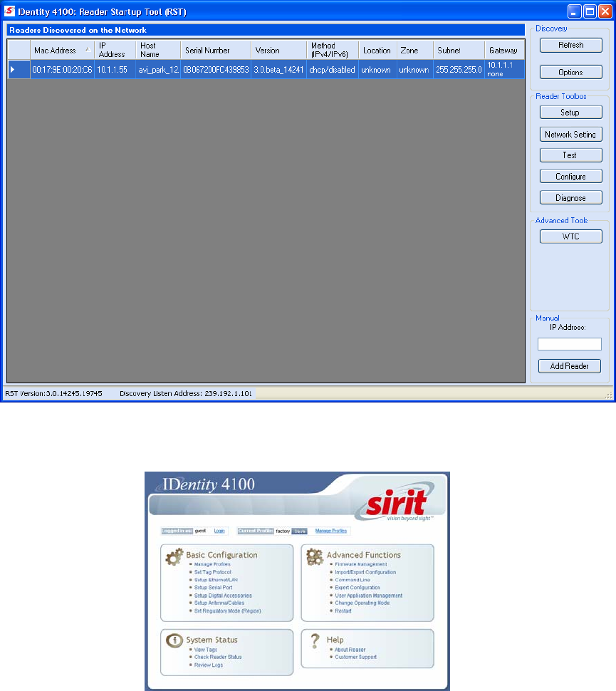Click the Location column header
This screenshot has height=691, width=616.
[x=377, y=50]
